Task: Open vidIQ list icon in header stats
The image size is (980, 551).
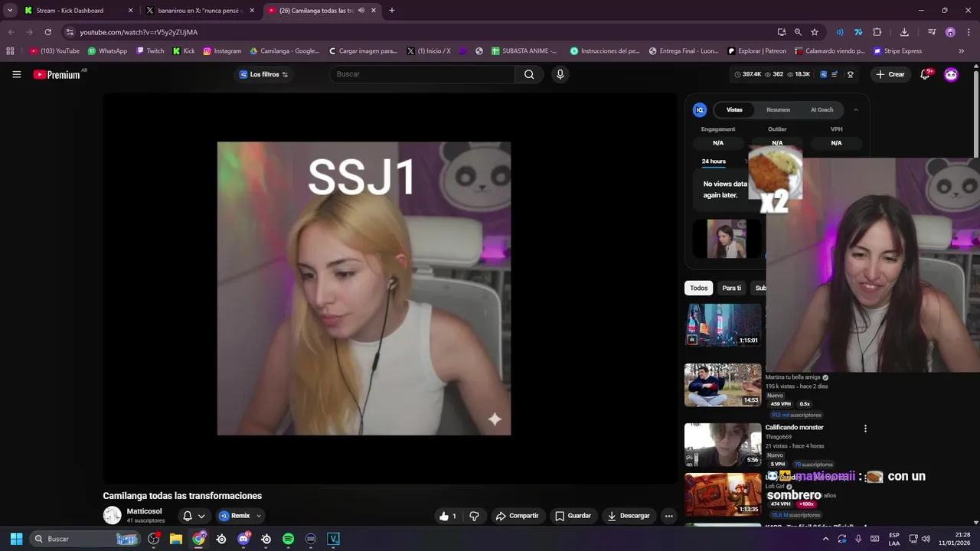Action: (835, 74)
